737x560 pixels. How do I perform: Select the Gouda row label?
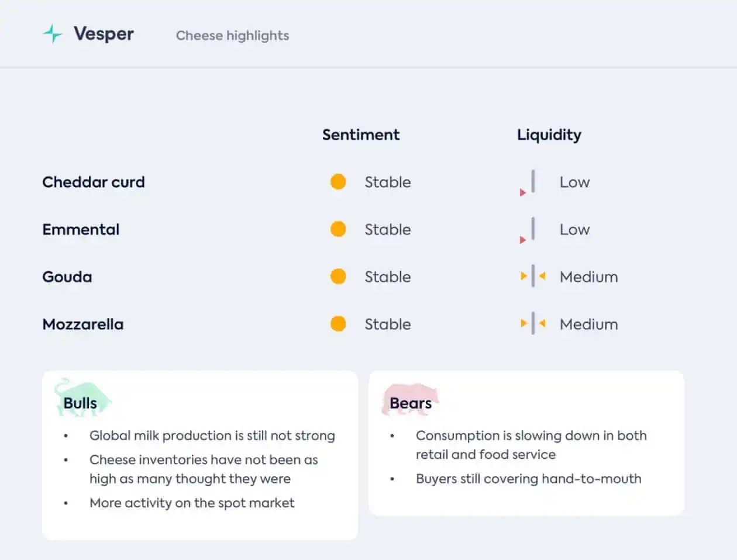tap(67, 276)
